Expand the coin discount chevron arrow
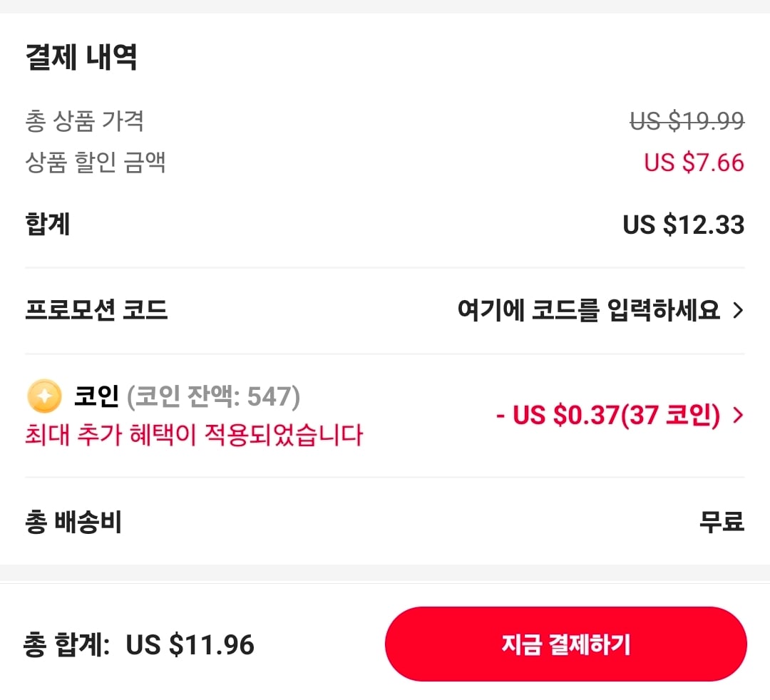This screenshot has width=770, height=700. [x=738, y=416]
